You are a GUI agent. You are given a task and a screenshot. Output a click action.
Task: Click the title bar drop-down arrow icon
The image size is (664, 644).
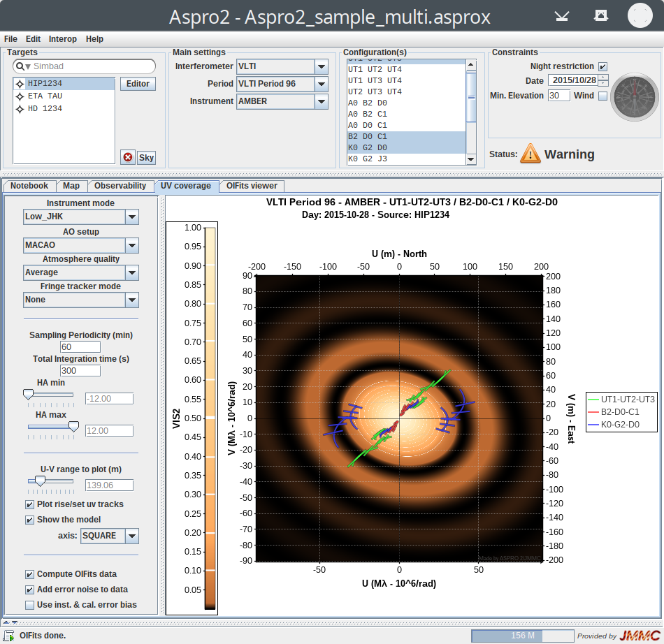coord(561,16)
